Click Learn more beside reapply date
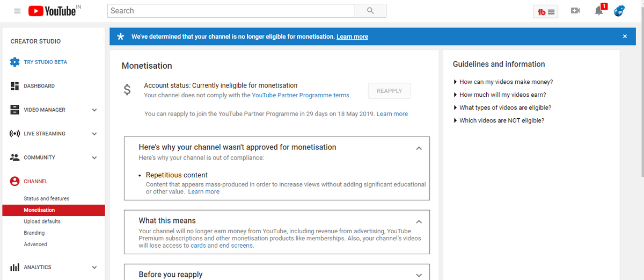Viewport: 644px width, 280px height. tap(392, 114)
